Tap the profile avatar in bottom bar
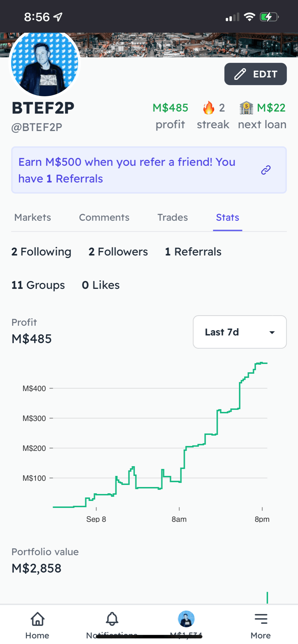 tap(186, 619)
